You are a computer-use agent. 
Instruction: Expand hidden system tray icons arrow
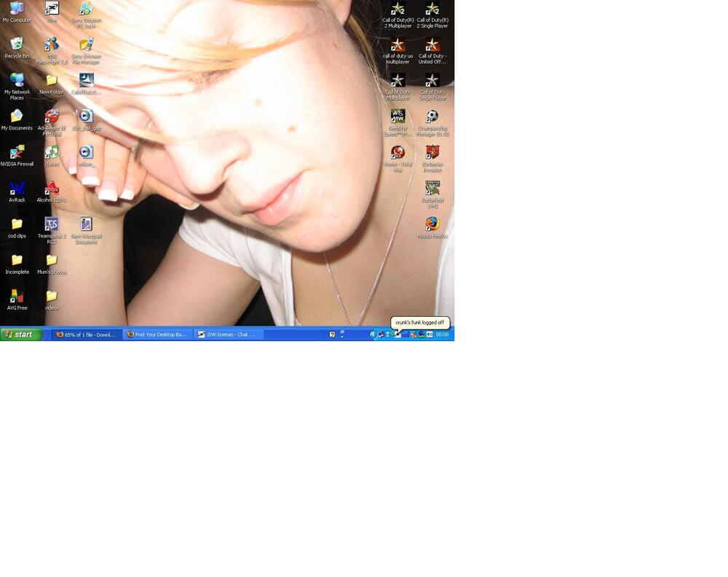click(373, 334)
